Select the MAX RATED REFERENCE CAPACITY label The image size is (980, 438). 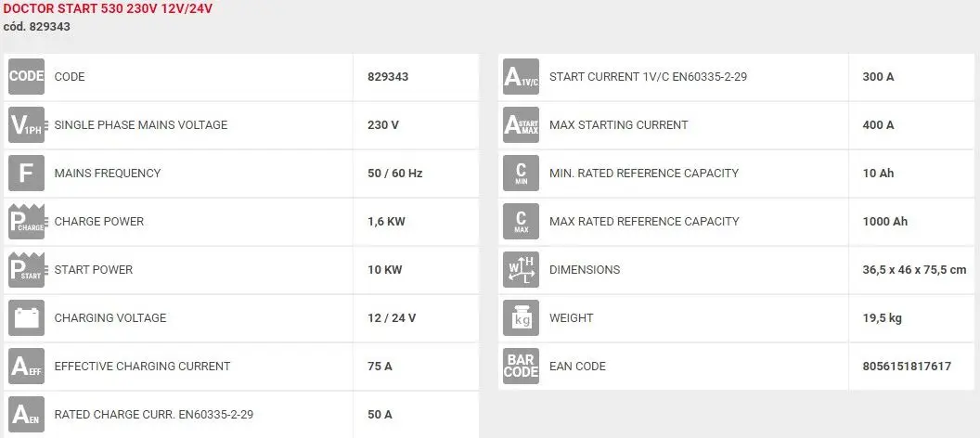pos(644,221)
